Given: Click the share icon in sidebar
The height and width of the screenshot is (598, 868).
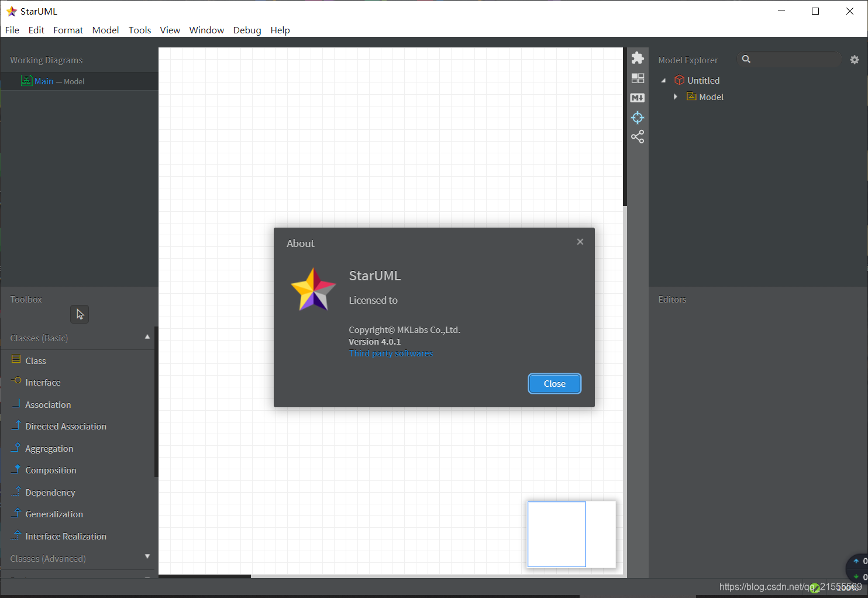Looking at the screenshot, I should 638,137.
